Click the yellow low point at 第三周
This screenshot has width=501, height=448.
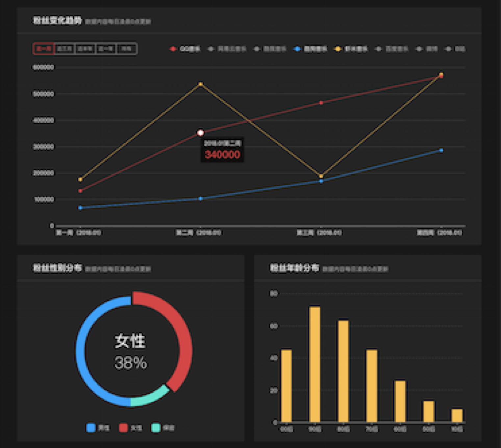[x=321, y=176]
